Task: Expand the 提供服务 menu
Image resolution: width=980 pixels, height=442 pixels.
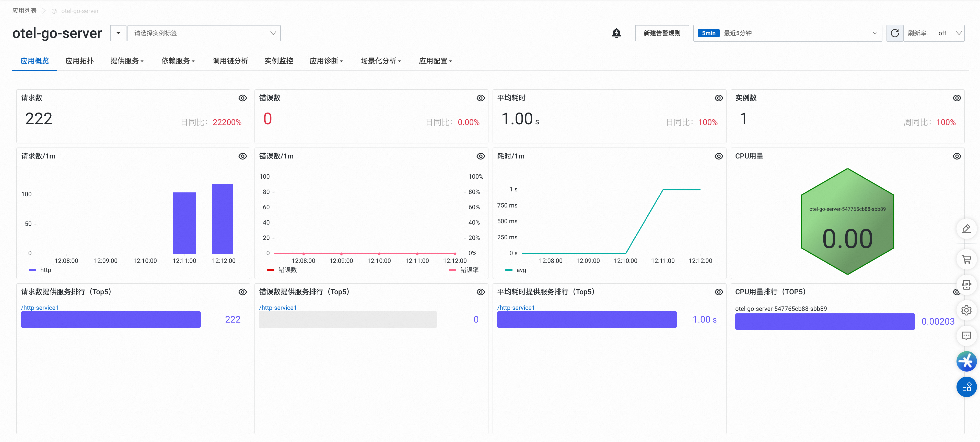Action: (127, 61)
